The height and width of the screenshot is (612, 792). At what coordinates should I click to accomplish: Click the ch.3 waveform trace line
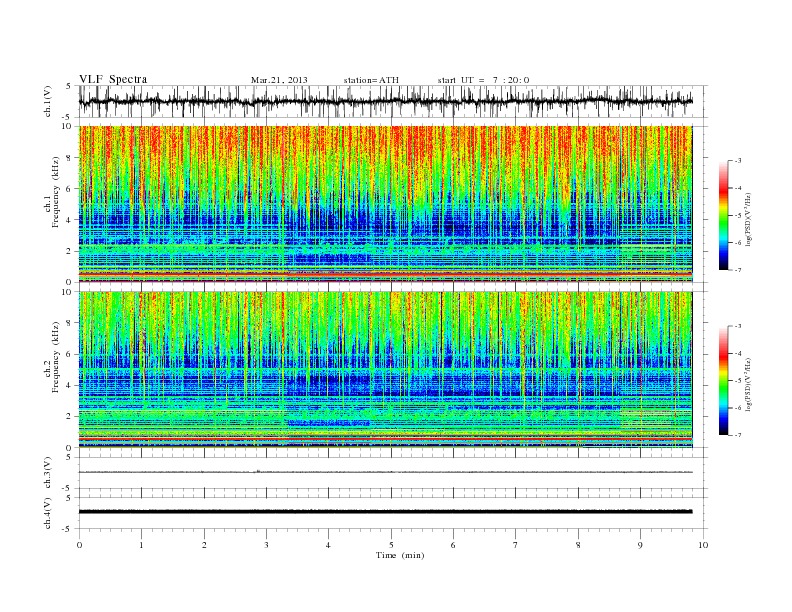(x=385, y=472)
